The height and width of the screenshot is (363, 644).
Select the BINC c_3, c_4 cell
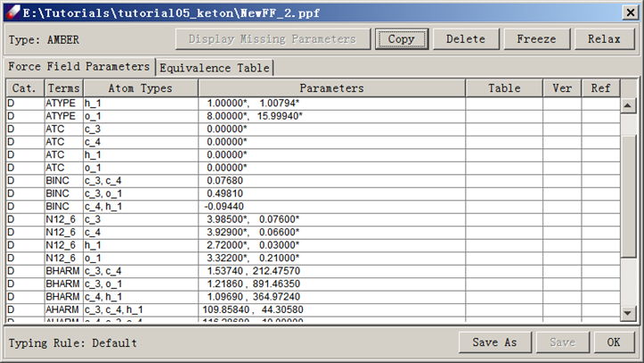(x=141, y=180)
